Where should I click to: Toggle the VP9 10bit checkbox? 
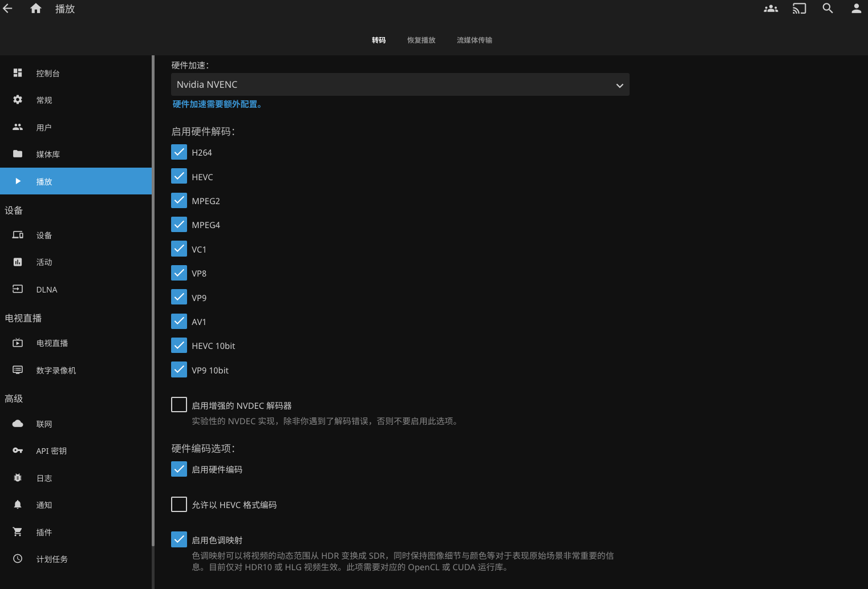179,369
